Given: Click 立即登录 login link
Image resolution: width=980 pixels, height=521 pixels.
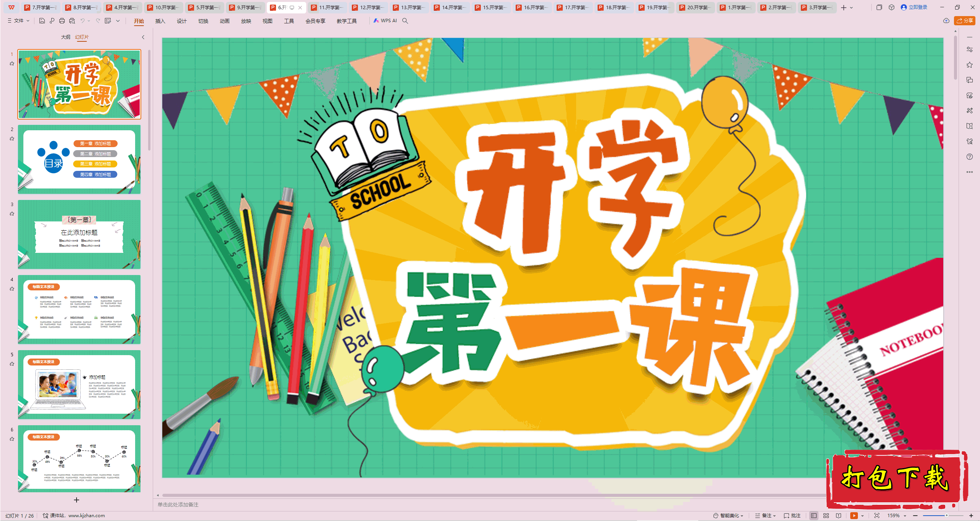Looking at the screenshot, I should click(x=914, y=7).
